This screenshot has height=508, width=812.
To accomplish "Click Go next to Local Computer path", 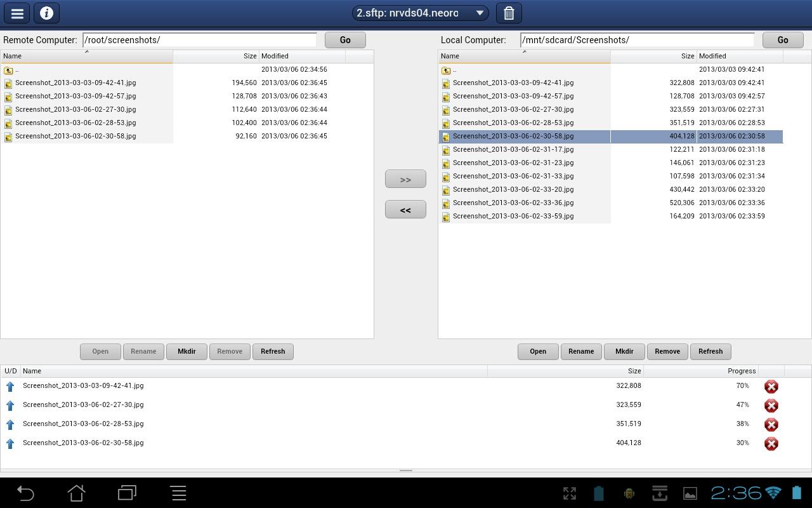I will [783, 39].
